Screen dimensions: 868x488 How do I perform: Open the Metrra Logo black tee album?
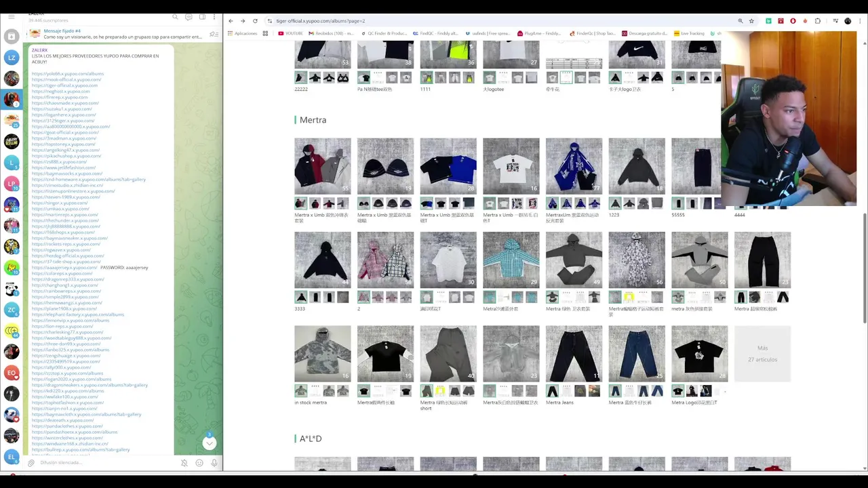pos(700,353)
